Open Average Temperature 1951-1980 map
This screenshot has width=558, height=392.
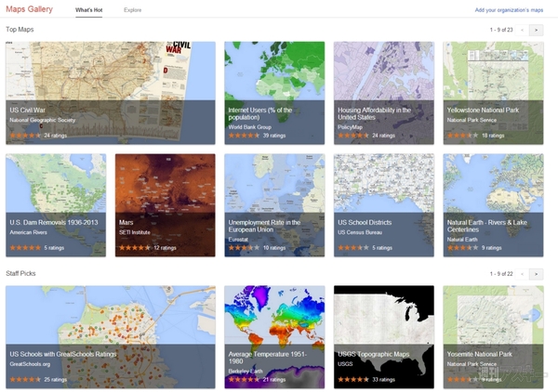tap(274, 337)
